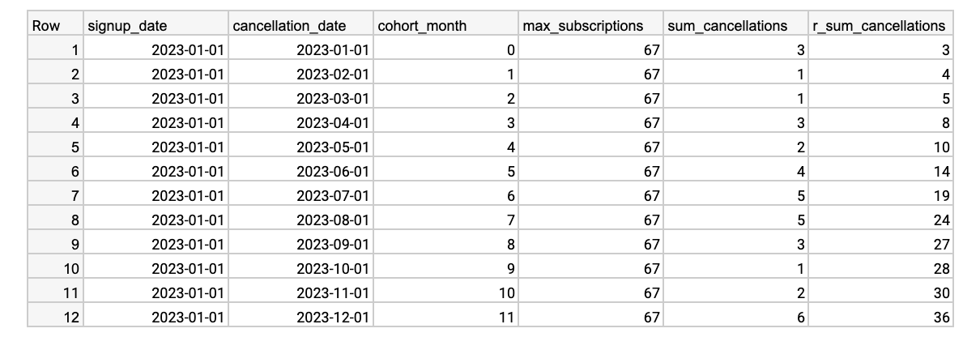The height and width of the screenshot is (337, 980).
Task: Click cancellation date 2023-02-01 cell
Action: coord(300,75)
